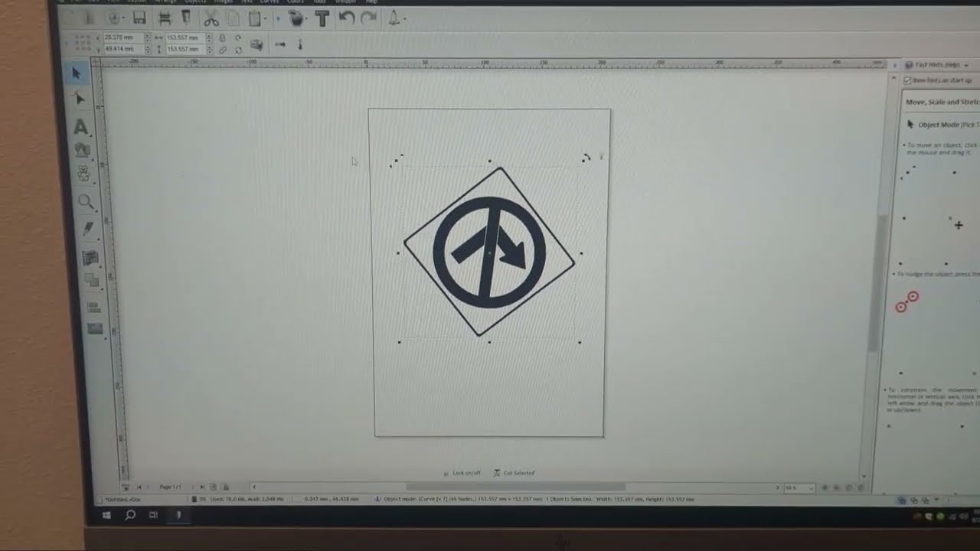980x551 pixels.
Task: Select the weld overlapping squares tool
Action: pyautogui.click(x=92, y=280)
